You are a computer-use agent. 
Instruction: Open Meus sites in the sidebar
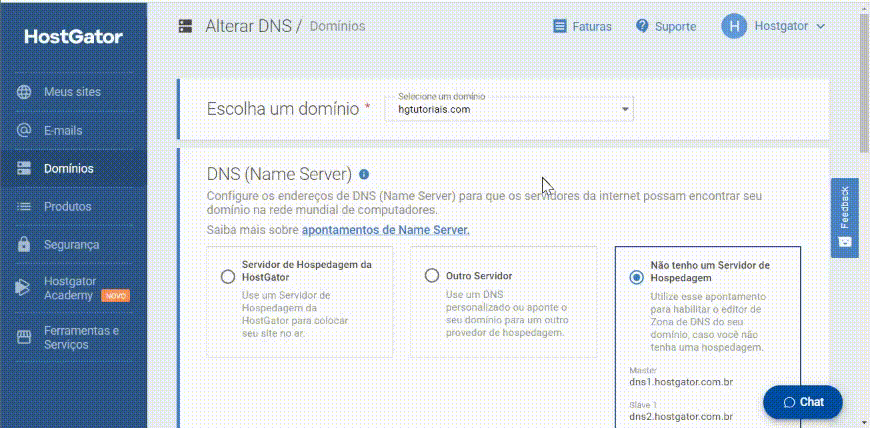[x=74, y=92]
